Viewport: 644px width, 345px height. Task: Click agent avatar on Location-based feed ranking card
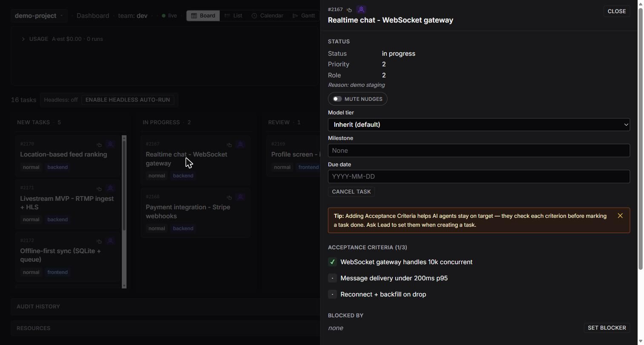tap(110, 144)
